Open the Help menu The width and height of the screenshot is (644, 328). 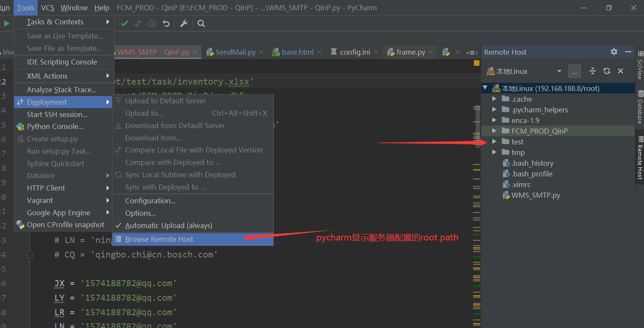102,8
